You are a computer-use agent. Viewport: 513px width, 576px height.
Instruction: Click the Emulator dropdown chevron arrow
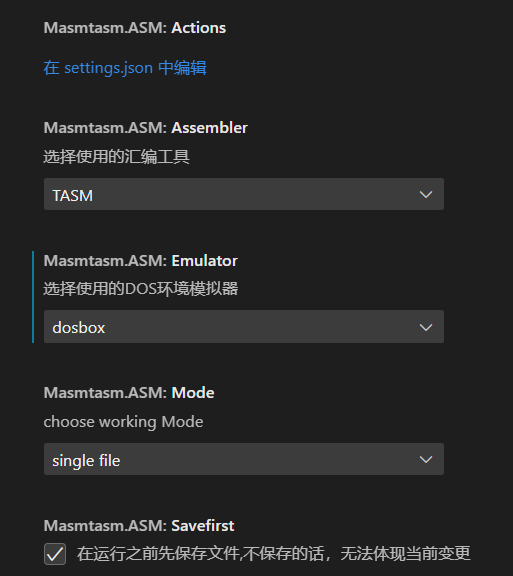coord(426,327)
